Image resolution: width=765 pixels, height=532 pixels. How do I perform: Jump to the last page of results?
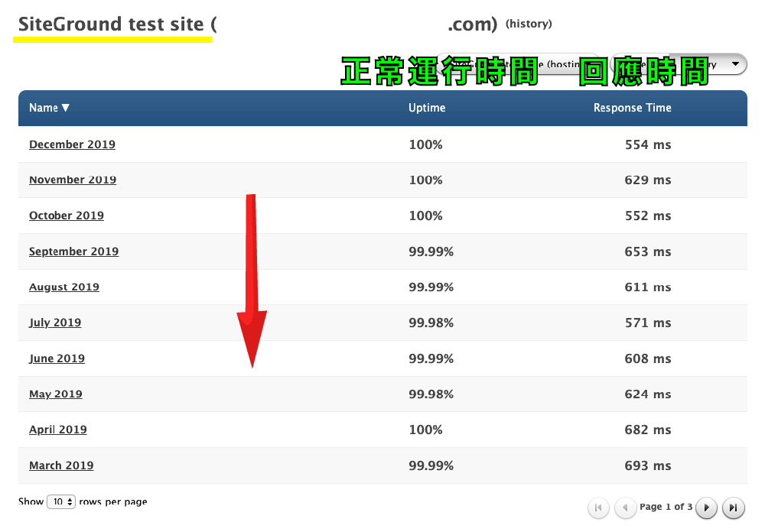tap(733, 508)
